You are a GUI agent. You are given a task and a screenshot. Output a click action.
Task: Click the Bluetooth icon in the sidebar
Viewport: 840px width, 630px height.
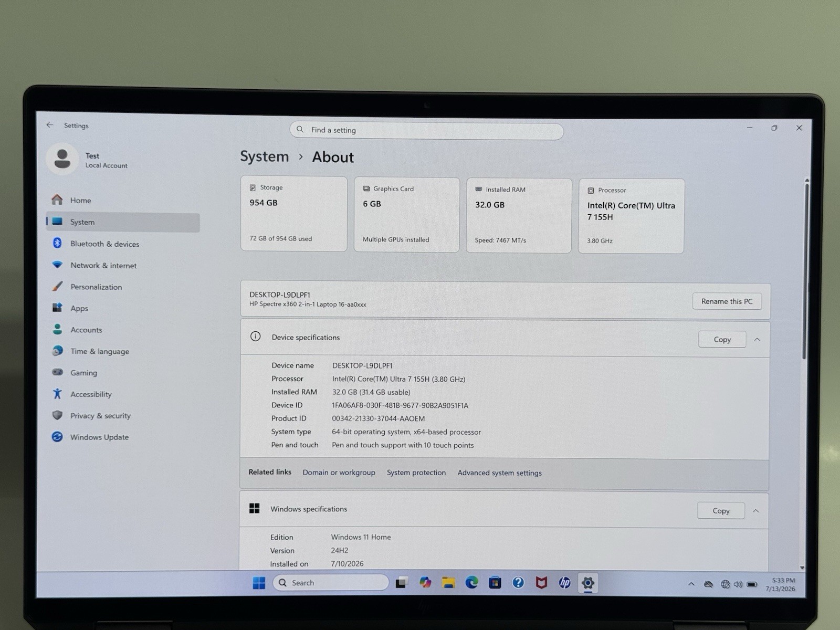(57, 243)
